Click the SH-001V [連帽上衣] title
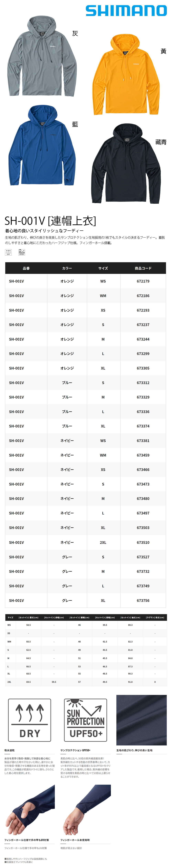The height and width of the screenshot is (868, 172). click(50, 221)
